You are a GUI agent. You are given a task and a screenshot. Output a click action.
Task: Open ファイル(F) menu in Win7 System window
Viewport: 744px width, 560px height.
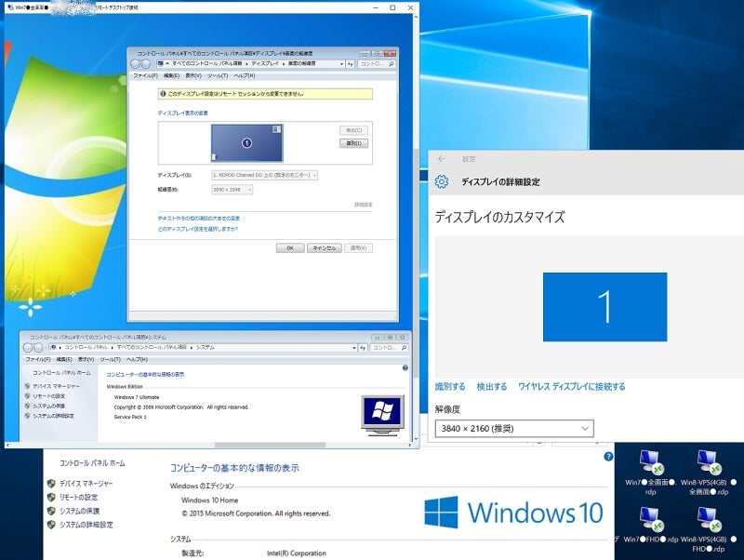(38, 360)
